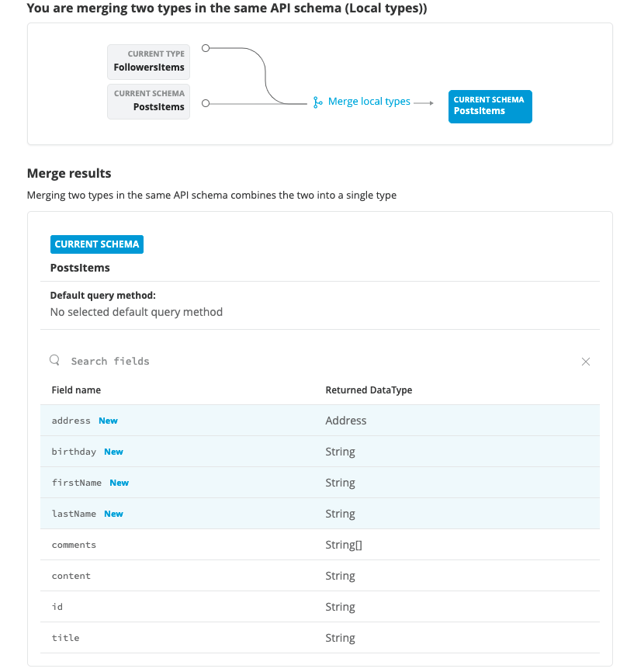Click the New tag beside birthday
Image resolution: width=620 pixels, height=672 pixels.
pos(113,452)
